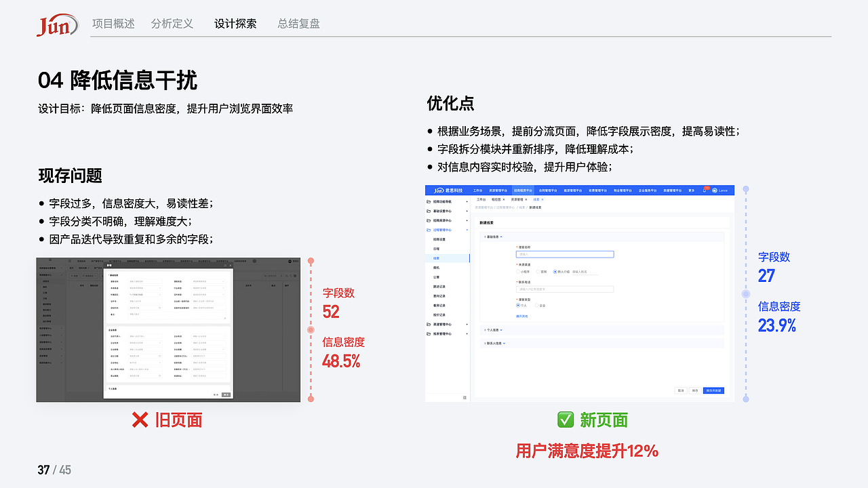Click 取消 button in new page form
The image size is (868, 488).
(x=681, y=390)
